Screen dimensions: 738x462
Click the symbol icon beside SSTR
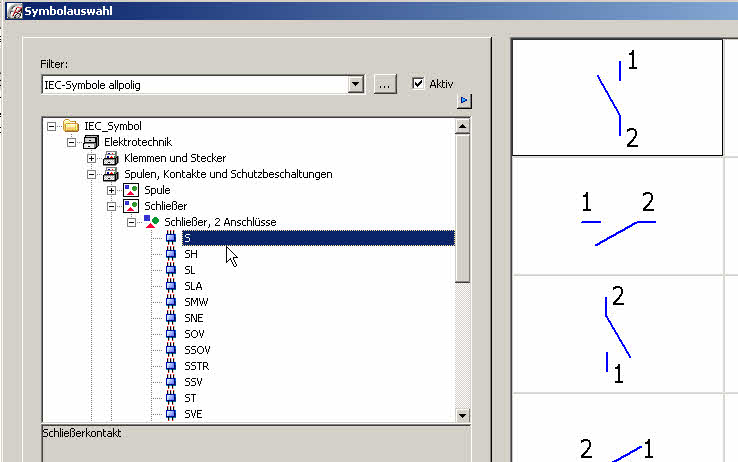171,366
